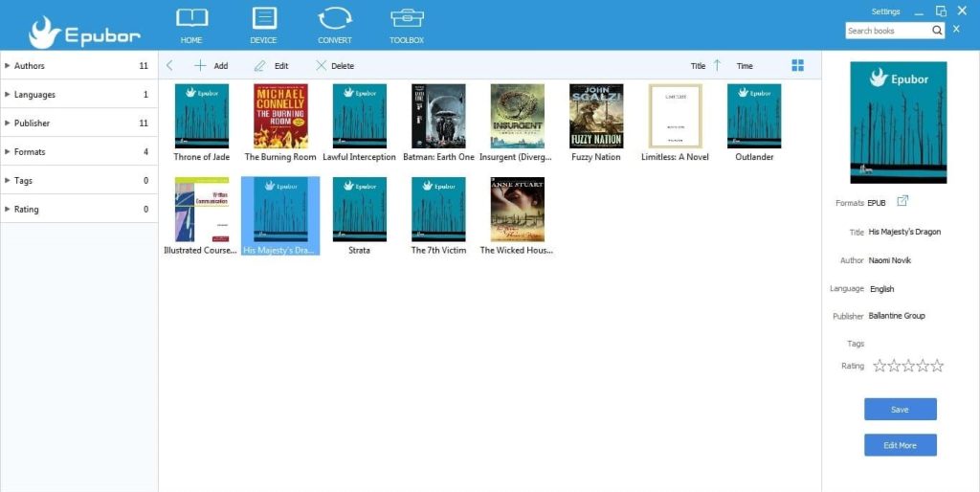Focus the Search books field
Screen dimensions: 980x492
pos(887,30)
